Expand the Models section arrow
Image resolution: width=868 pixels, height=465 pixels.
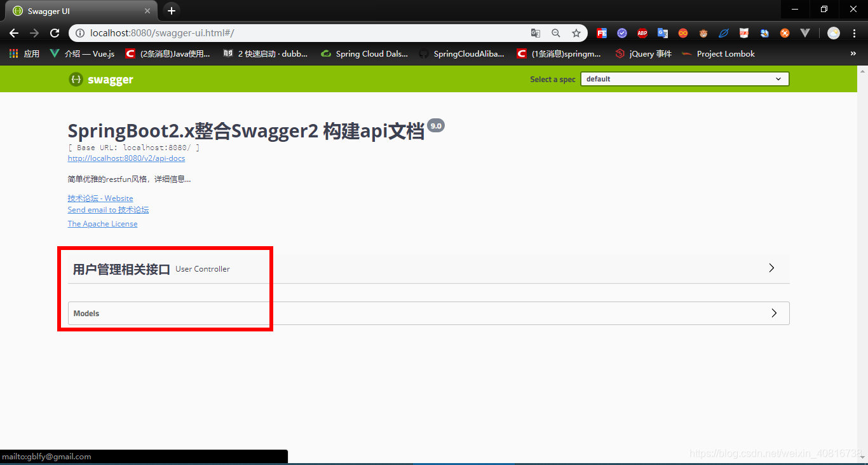tap(773, 313)
